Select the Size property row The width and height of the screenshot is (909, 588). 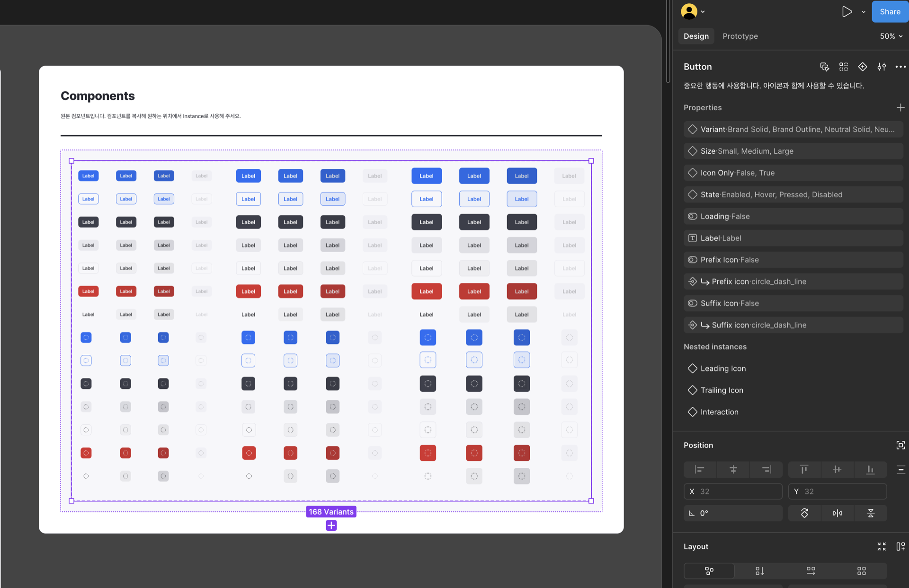793,151
